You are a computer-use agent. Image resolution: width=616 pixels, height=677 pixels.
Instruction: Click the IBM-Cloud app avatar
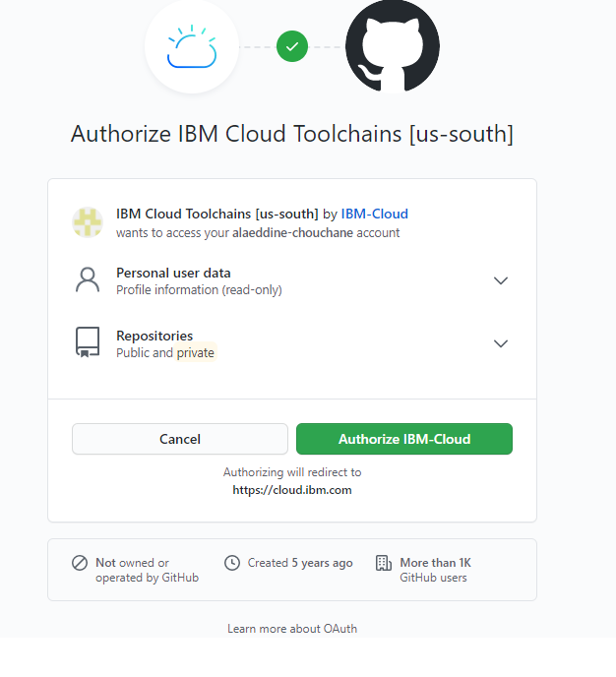pyautogui.click(x=88, y=222)
